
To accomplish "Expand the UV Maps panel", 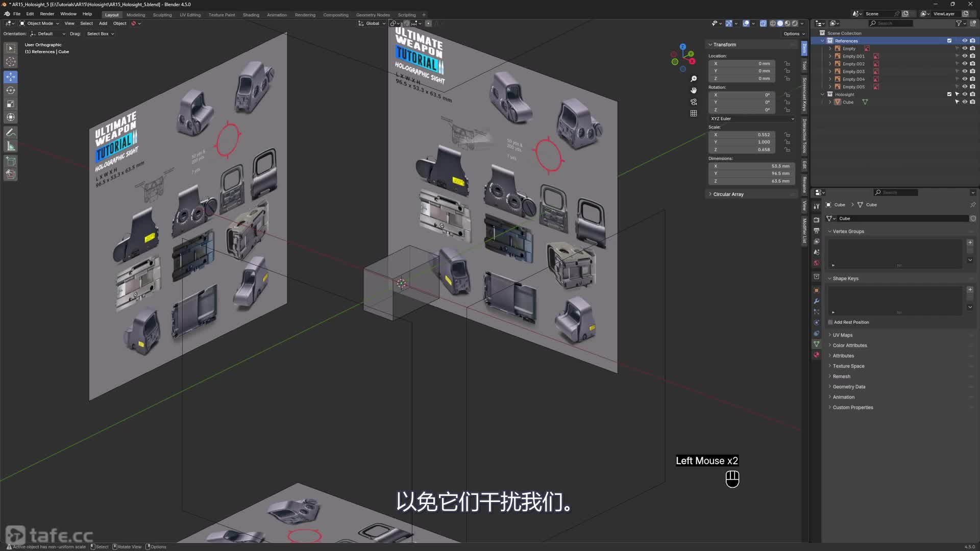I will [843, 335].
